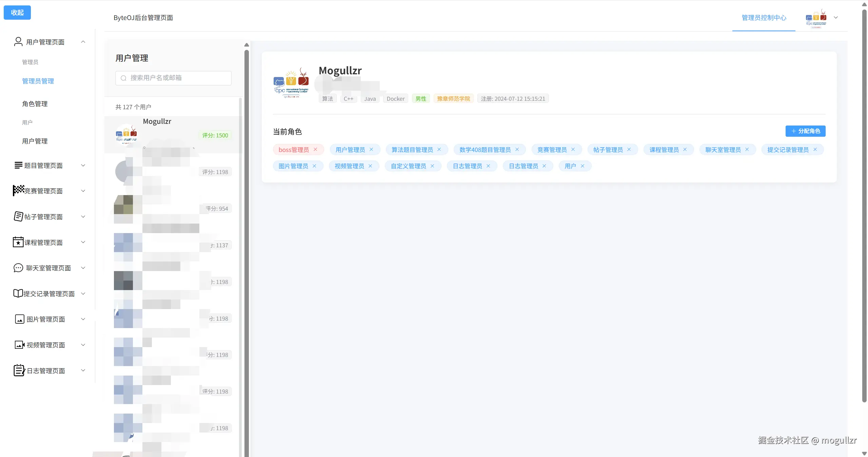Remove the boss管理员 role tag

click(x=315, y=150)
